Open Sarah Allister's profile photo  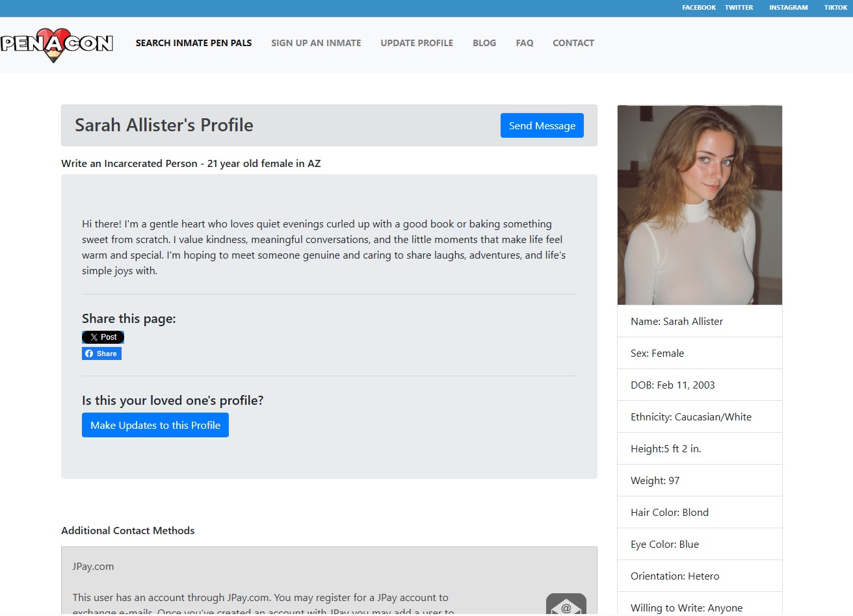tap(700, 205)
